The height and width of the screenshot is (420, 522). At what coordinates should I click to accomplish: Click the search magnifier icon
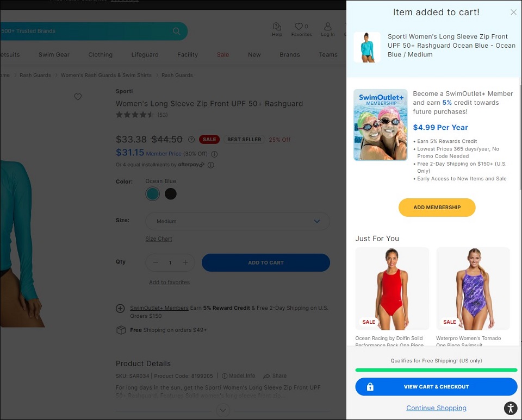coord(176,31)
